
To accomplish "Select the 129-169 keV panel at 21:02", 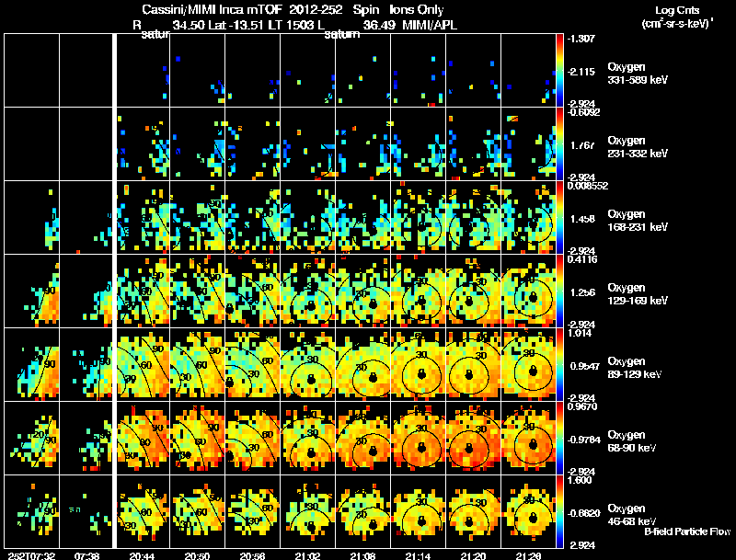I will [x=307, y=291].
